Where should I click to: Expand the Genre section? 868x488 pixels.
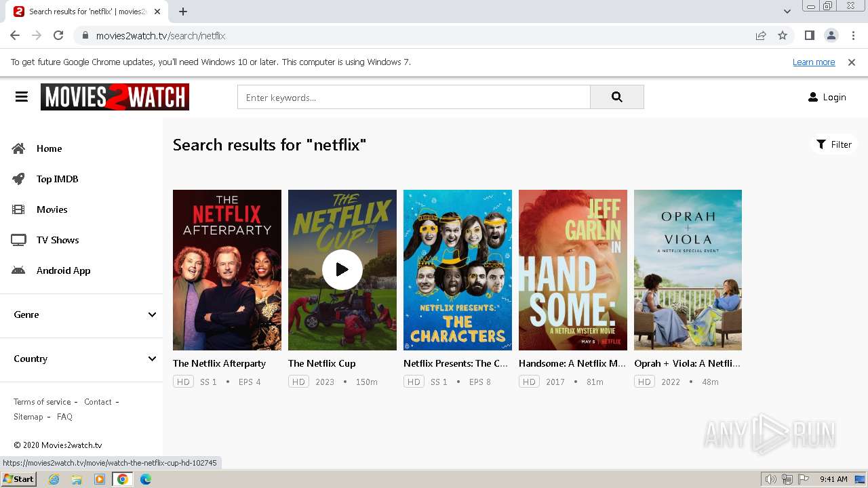point(152,314)
